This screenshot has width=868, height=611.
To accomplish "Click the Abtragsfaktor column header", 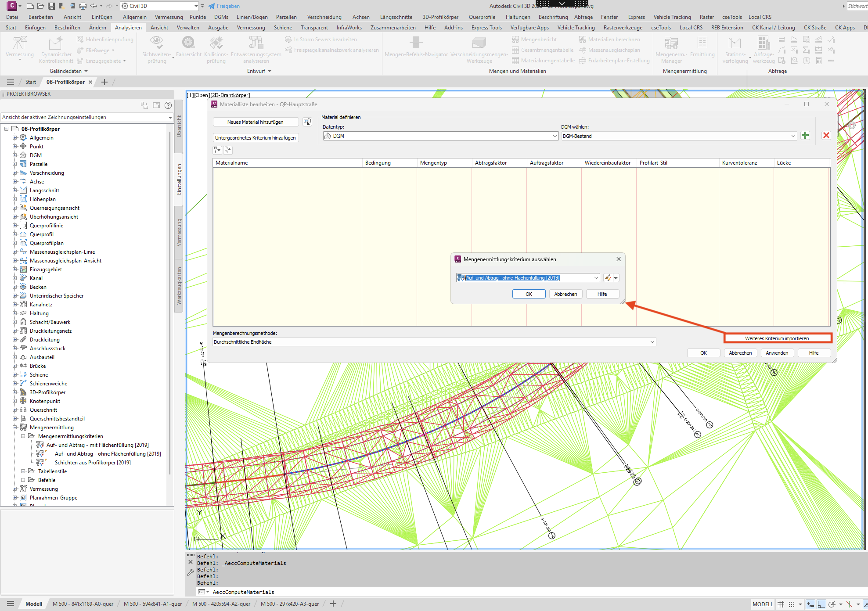I will (499, 163).
